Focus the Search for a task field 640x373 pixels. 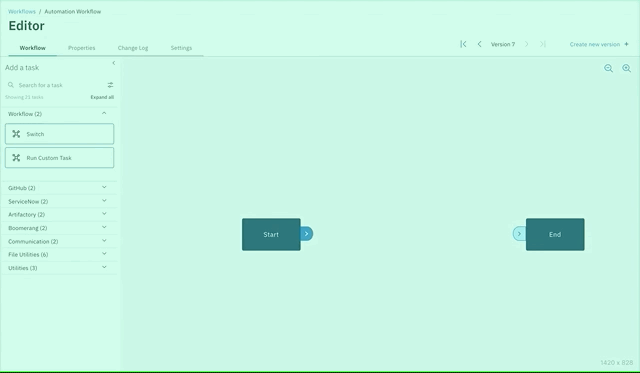(x=60, y=85)
